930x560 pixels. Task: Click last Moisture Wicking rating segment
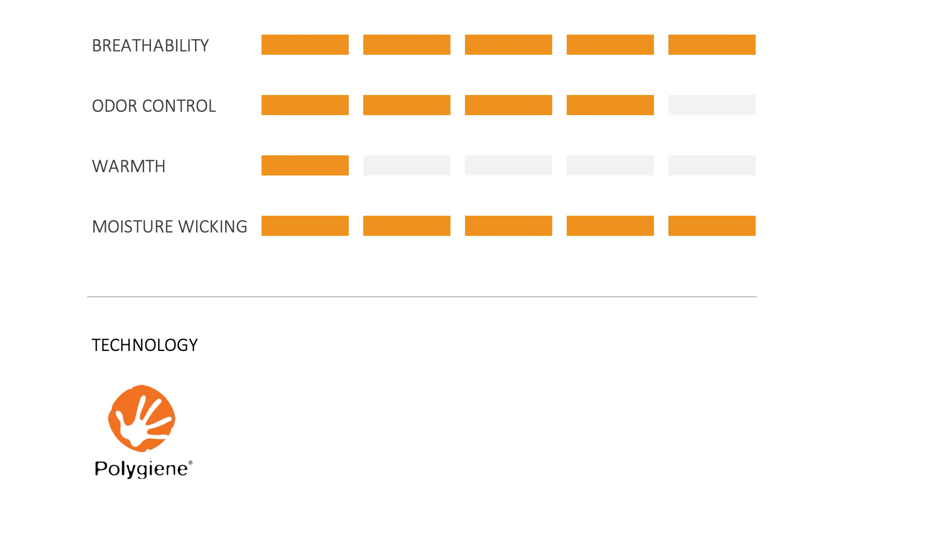[712, 226]
